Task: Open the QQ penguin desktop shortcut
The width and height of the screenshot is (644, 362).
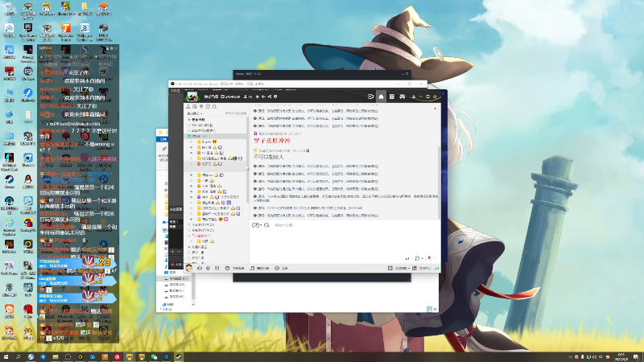Action: click(x=28, y=181)
